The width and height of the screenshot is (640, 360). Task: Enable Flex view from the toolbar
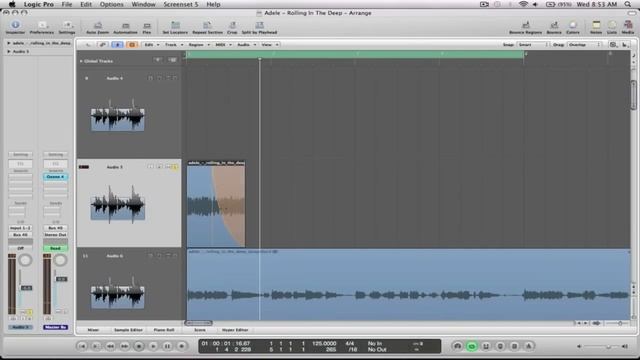point(147,25)
